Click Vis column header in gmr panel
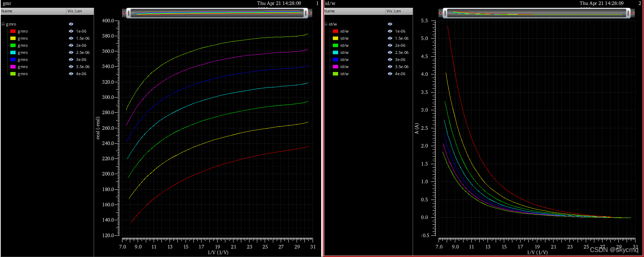The height and width of the screenshot is (257, 644). pos(70,11)
